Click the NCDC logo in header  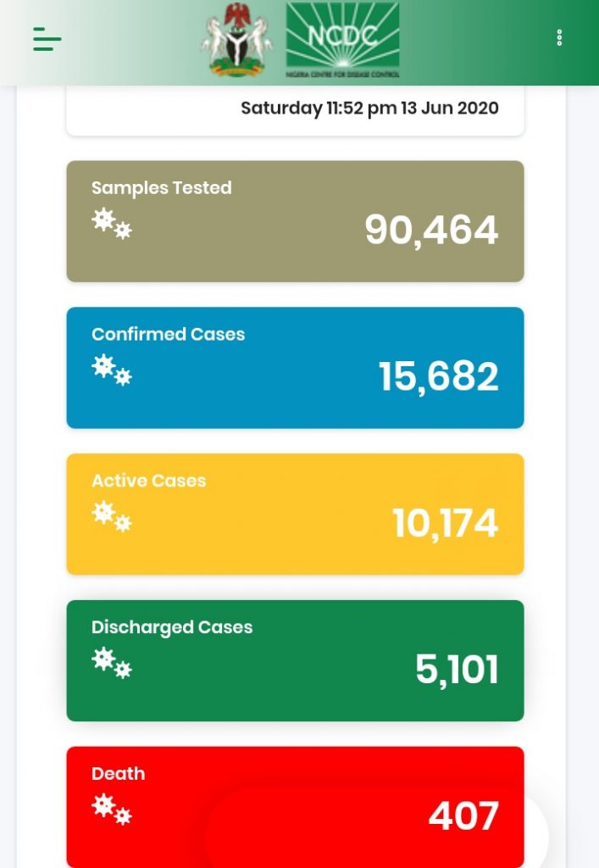click(x=342, y=40)
